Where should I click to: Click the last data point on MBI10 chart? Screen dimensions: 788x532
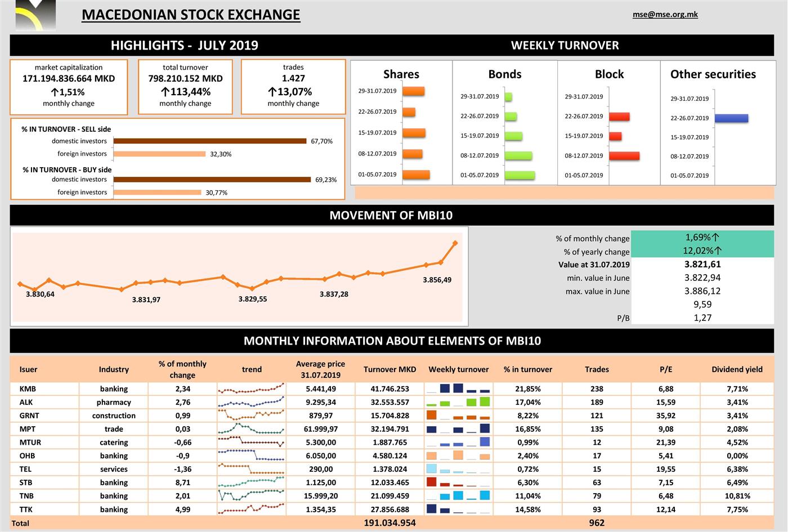coord(455,243)
